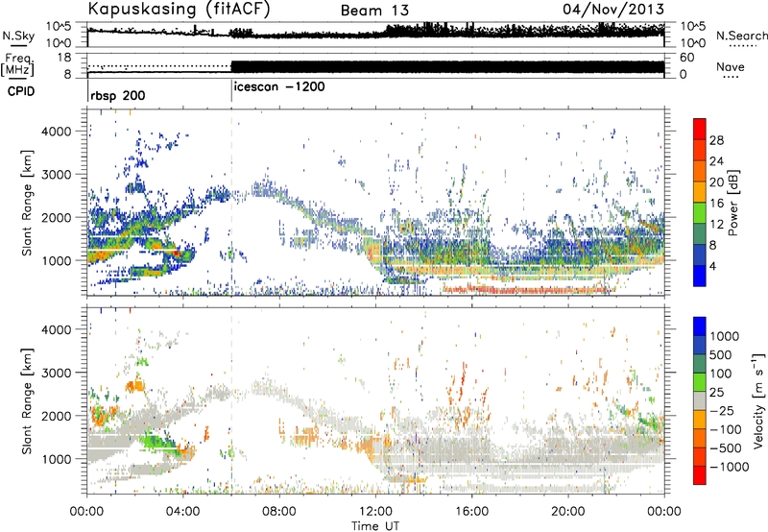The height and width of the screenshot is (532, 768).
Task: Click the 08:00 time tick label
Action: click(x=279, y=512)
